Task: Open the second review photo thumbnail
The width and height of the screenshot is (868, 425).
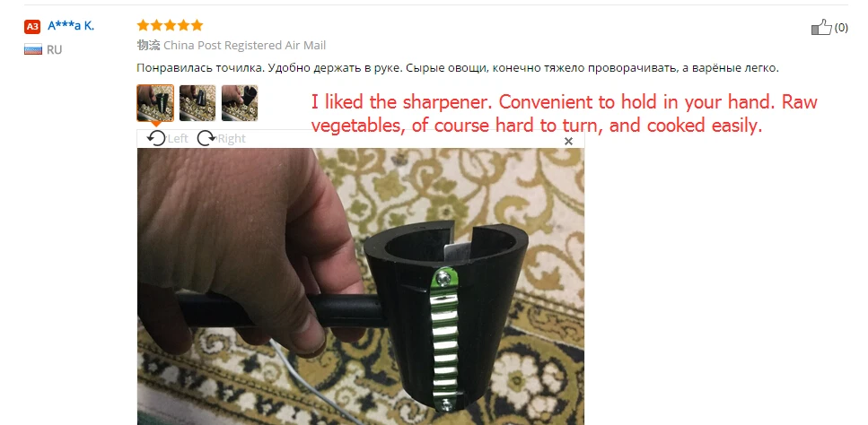Action: [197, 103]
